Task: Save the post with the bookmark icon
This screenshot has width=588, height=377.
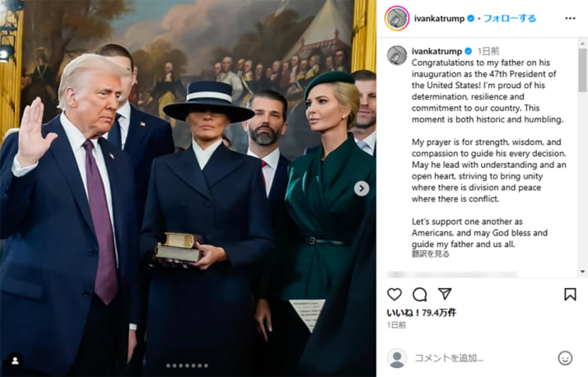Action: tap(570, 294)
